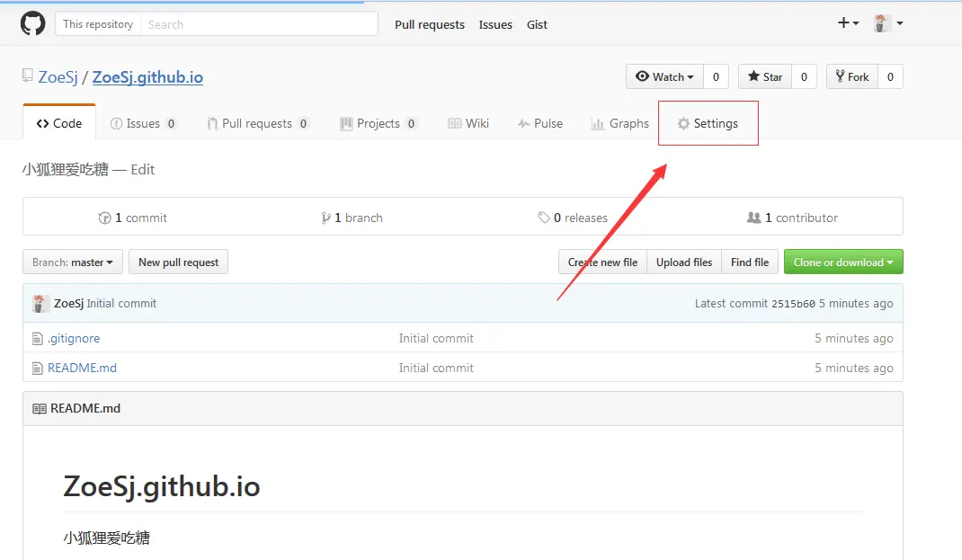This screenshot has height=560, width=962.
Task: Open the Projects tab
Action: point(378,123)
